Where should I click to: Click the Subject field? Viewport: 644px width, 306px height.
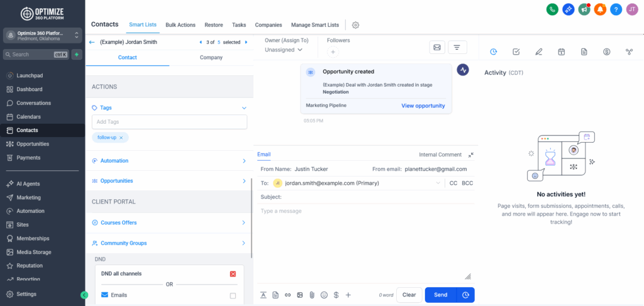point(367,197)
